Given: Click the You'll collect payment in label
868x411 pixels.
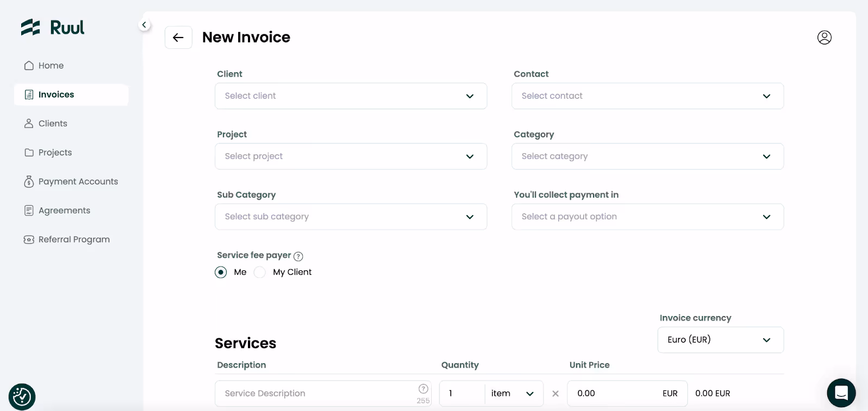Looking at the screenshot, I should click(x=566, y=194).
